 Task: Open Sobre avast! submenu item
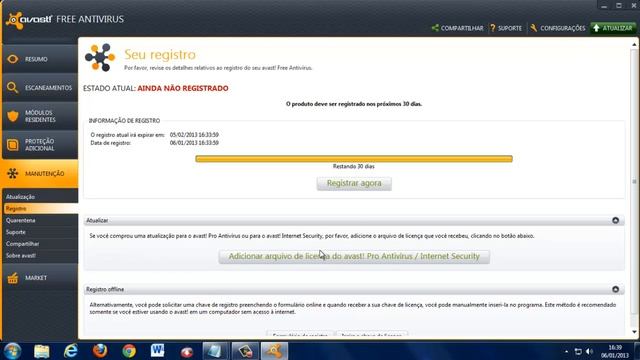[x=20, y=256]
